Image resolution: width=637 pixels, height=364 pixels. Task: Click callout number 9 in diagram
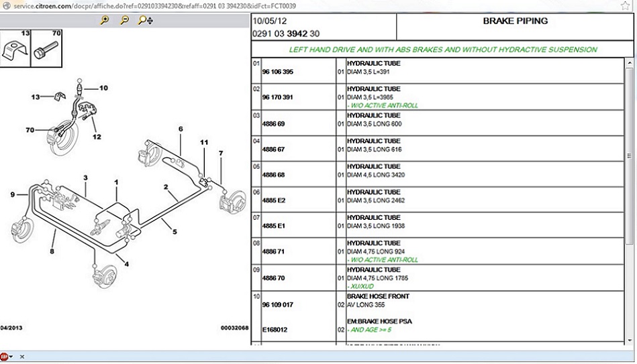[x=12, y=195]
